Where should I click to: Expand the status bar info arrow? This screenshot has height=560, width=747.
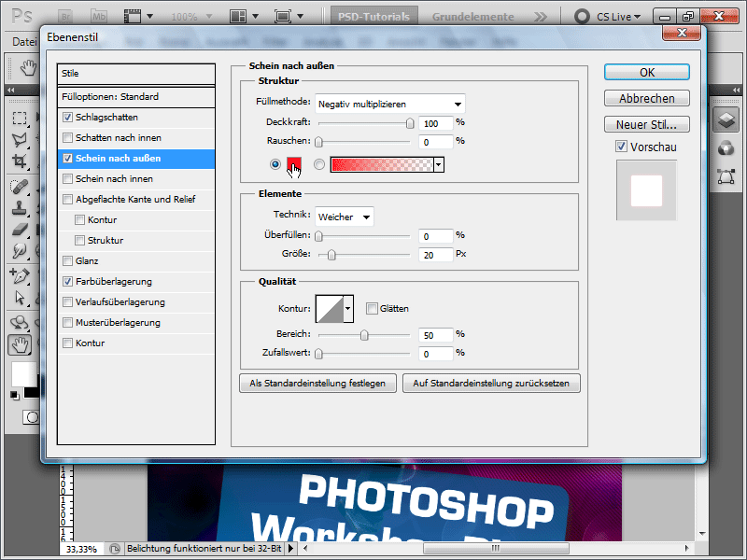pos(290,549)
